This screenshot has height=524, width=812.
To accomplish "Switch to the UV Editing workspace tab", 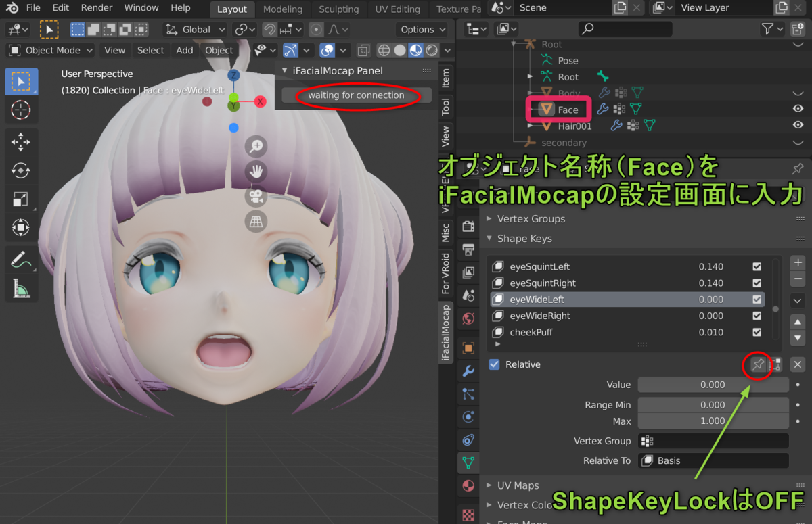I will [x=397, y=9].
